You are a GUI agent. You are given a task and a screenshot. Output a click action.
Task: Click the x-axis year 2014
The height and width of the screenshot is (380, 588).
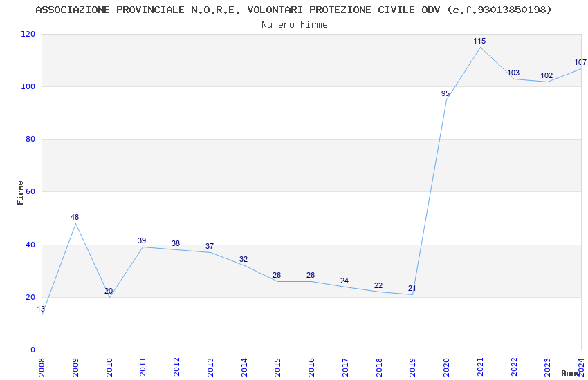pyautogui.click(x=244, y=367)
